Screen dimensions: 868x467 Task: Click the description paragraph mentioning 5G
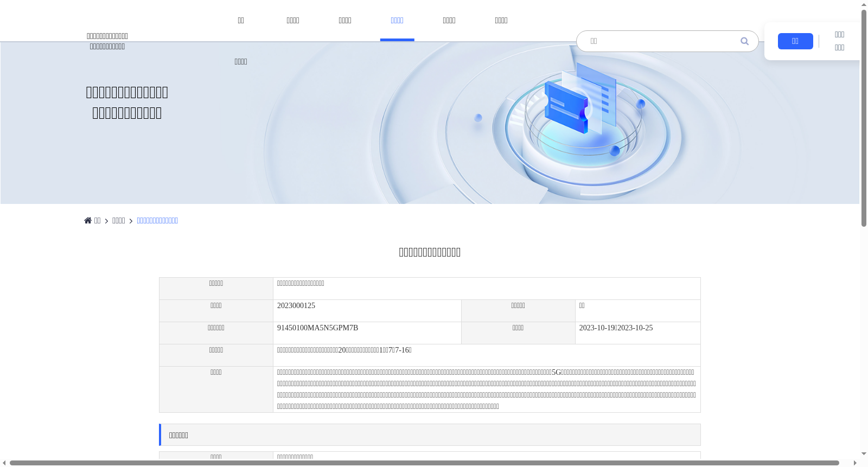[487, 389]
